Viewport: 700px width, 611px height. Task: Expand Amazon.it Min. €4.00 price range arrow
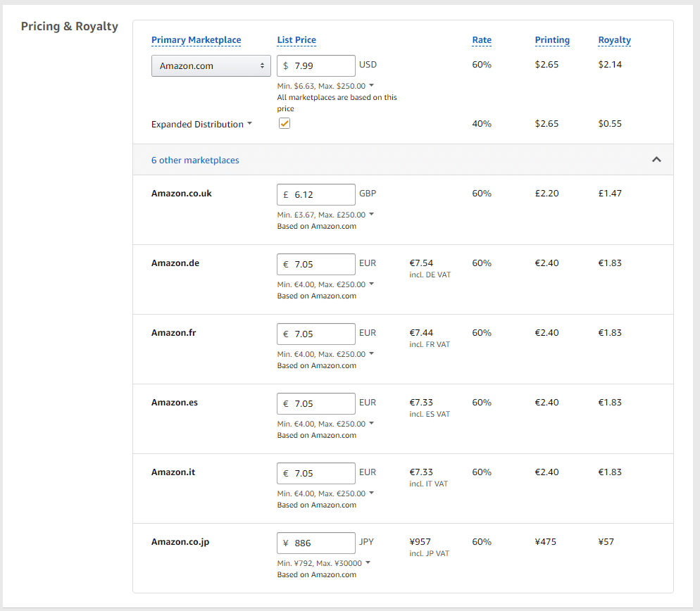coord(371,492)
